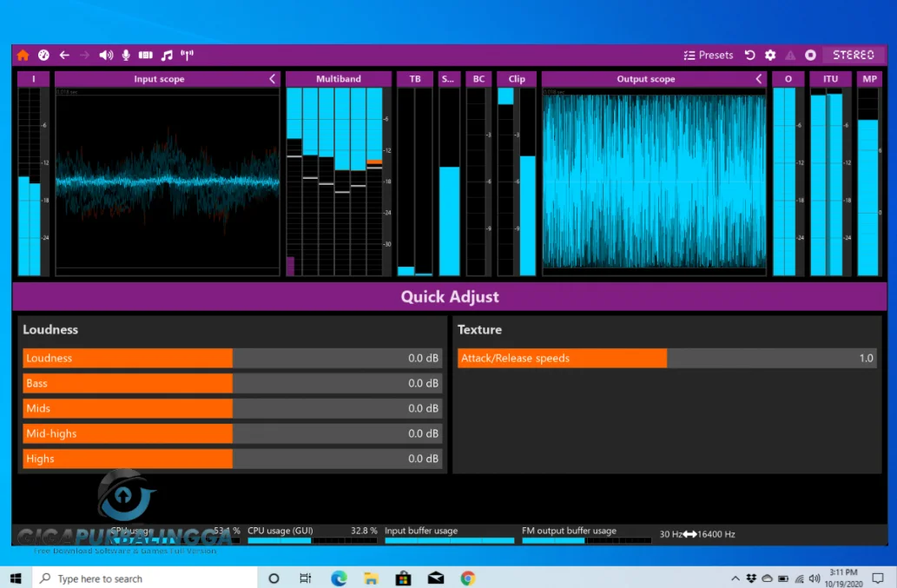
Task: Click the Multiband level bars display
Action: pos(339,182)
